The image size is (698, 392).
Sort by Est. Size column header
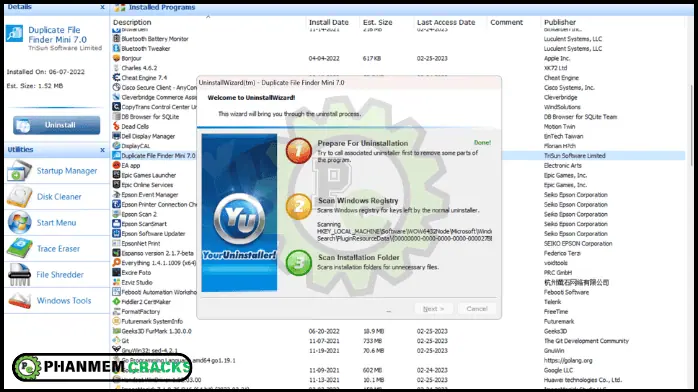377,22
